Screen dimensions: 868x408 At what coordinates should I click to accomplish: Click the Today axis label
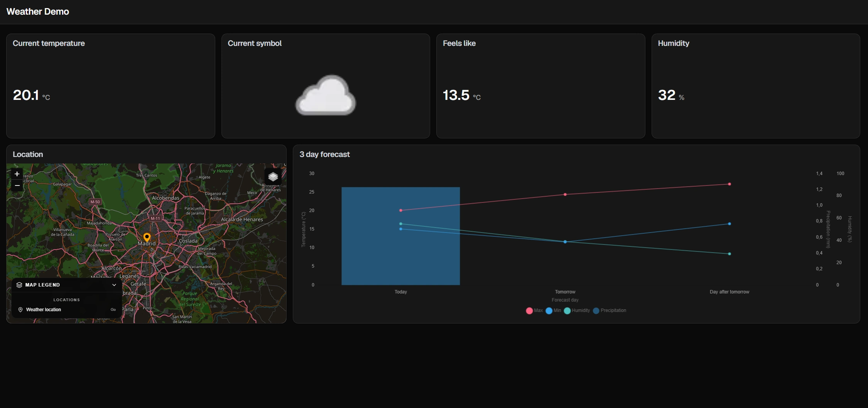click(x=401, y=292)
